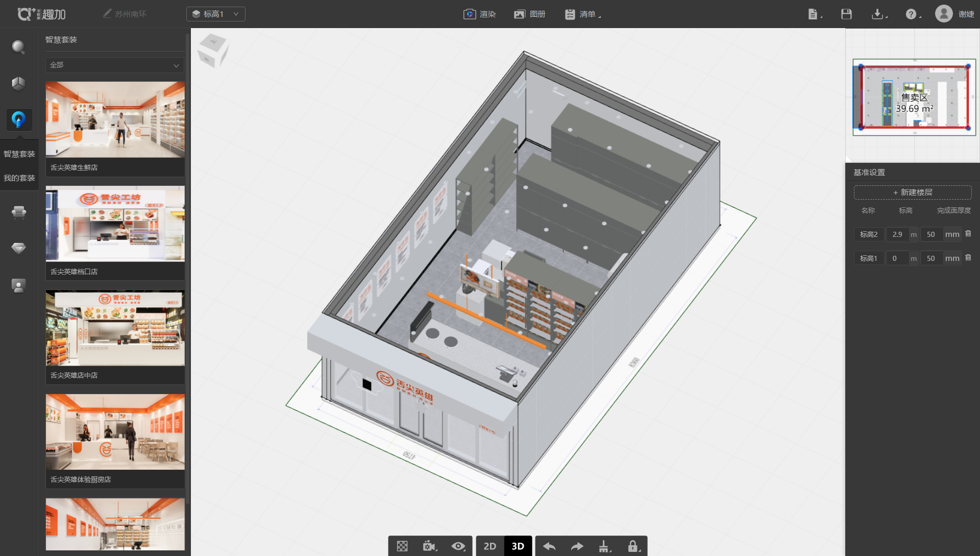Toggle the lock icon in bottom toolbar

pyautogui.click(x=633, y=546)
